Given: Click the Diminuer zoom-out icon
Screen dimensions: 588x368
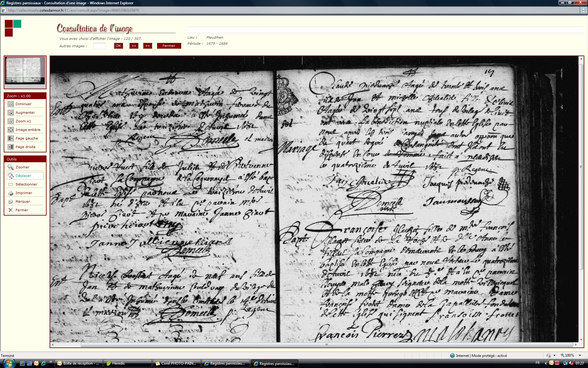Looking at the screenshot, I should pos(11,104).
